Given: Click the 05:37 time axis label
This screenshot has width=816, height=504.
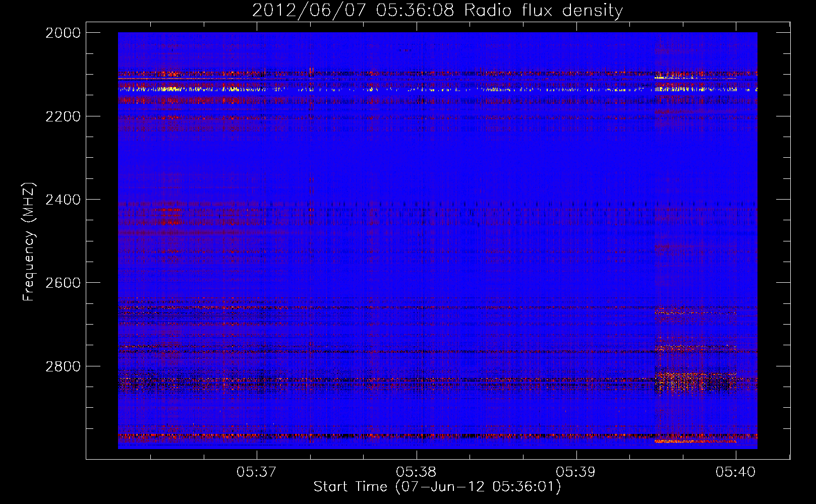Looking at the screenshot, I should [x=257, y=472].
